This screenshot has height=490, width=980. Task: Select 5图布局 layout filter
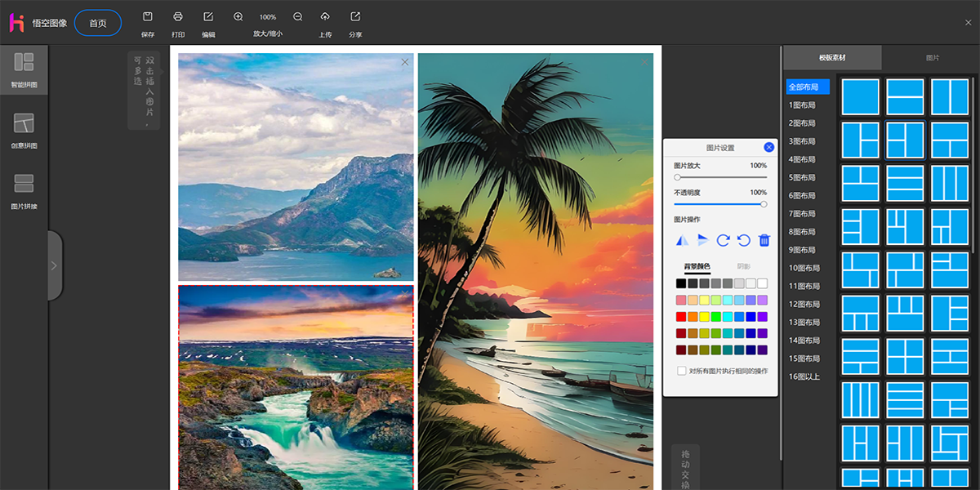804,177
